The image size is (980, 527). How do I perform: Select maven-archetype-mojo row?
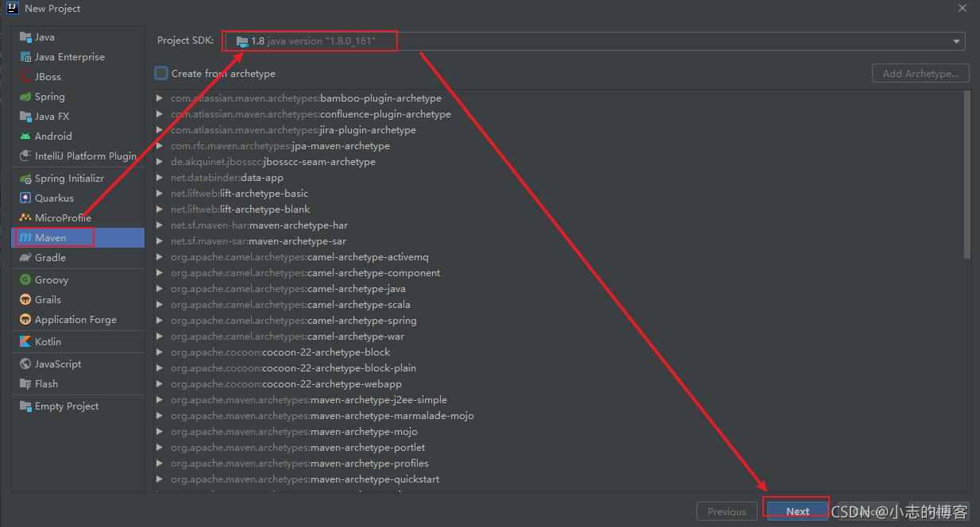[x=558, y=432]
